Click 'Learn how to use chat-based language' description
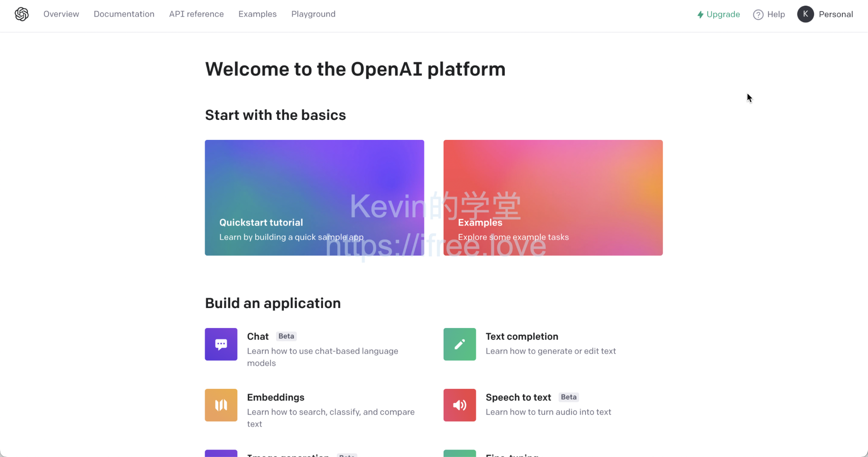 (x=322, y=357)
